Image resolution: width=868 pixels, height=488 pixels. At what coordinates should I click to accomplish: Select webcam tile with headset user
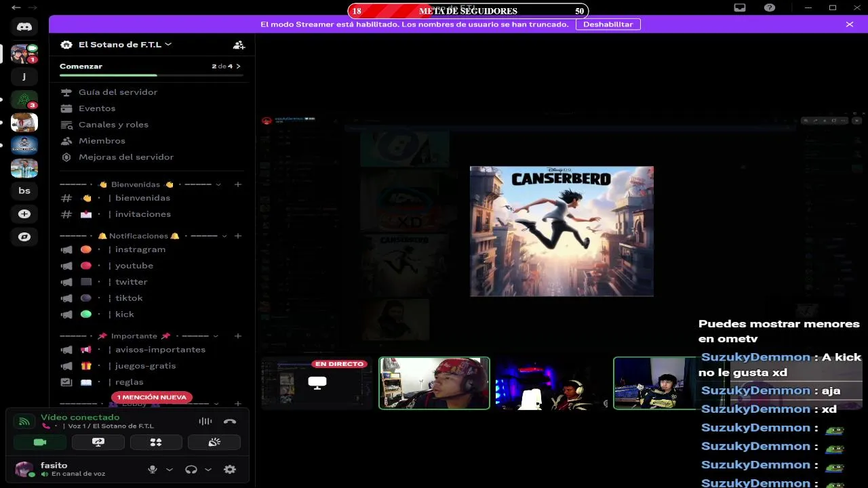[551, 383]
